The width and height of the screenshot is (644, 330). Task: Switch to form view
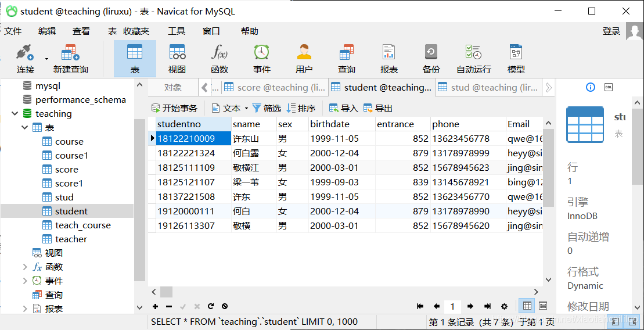(x=543, y=306)
